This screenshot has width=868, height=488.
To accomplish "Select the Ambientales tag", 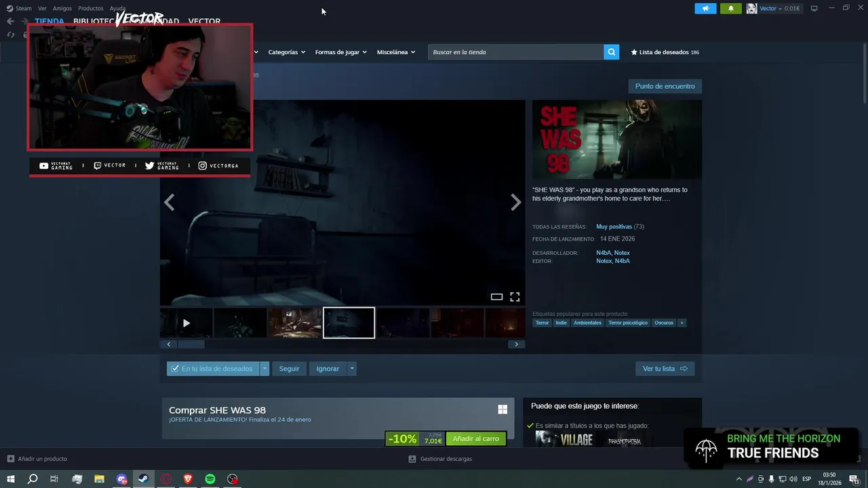I will click(x=587, y=323).
